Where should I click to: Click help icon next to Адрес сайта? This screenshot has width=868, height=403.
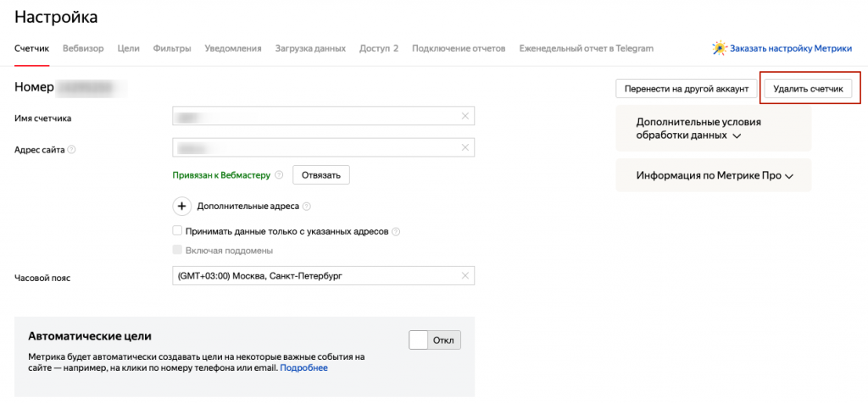[71, 150]
